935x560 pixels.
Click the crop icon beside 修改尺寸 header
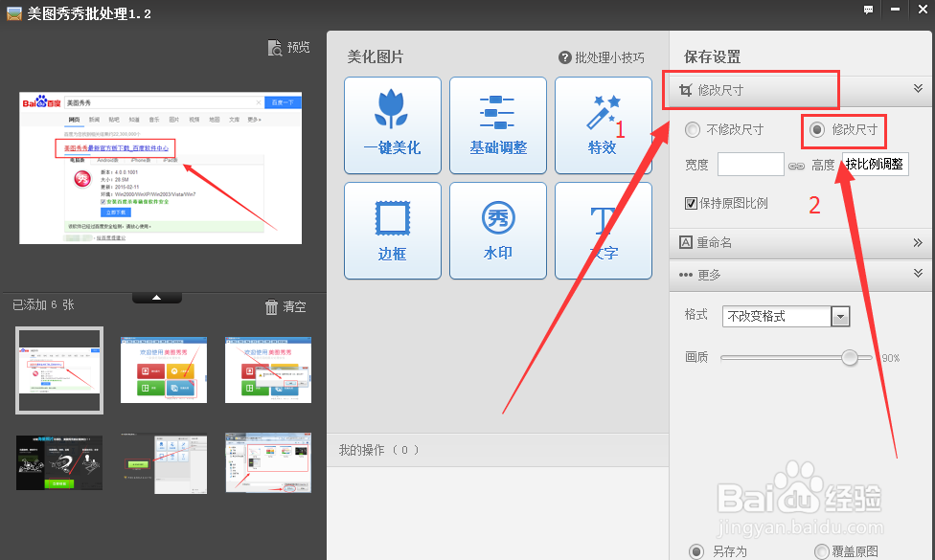[x=686, y=91]
